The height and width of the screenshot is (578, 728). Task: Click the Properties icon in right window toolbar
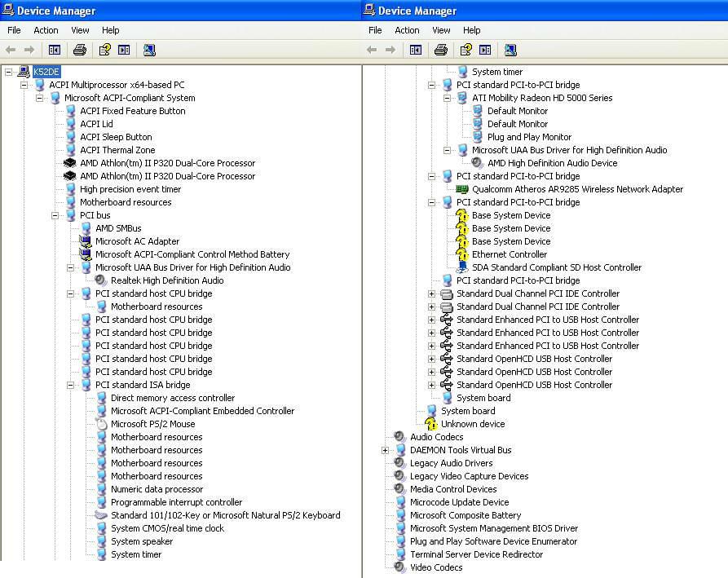[466, 50]
